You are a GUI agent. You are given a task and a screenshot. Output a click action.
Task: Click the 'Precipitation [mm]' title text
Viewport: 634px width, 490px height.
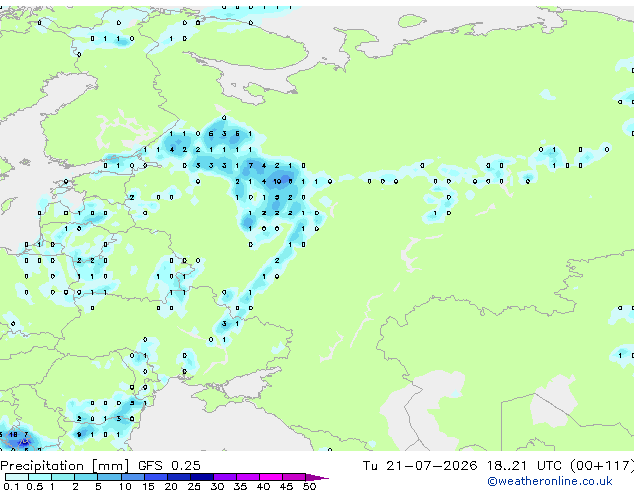[x=65, y=466]
